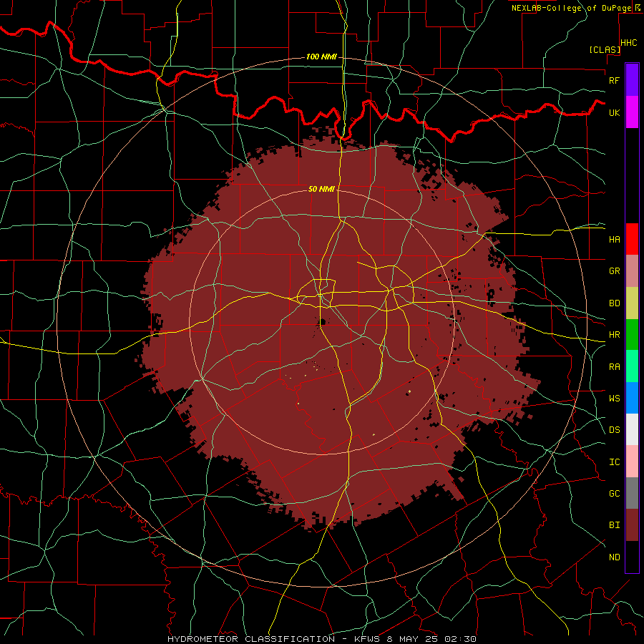
Task: Click the 'NEXLAB-College of DuPage' credit text
Action: tap(571, 8)
